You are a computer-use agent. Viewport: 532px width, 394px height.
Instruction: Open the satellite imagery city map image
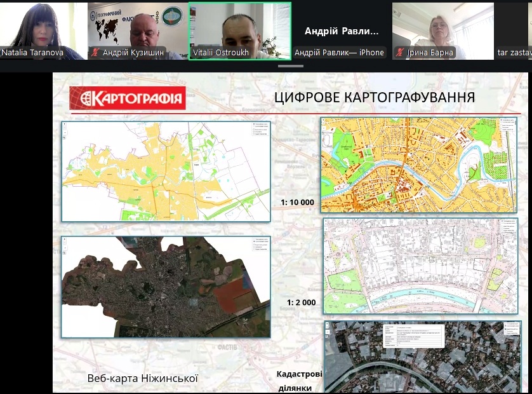pyautogui.click(x=166, y=287)
